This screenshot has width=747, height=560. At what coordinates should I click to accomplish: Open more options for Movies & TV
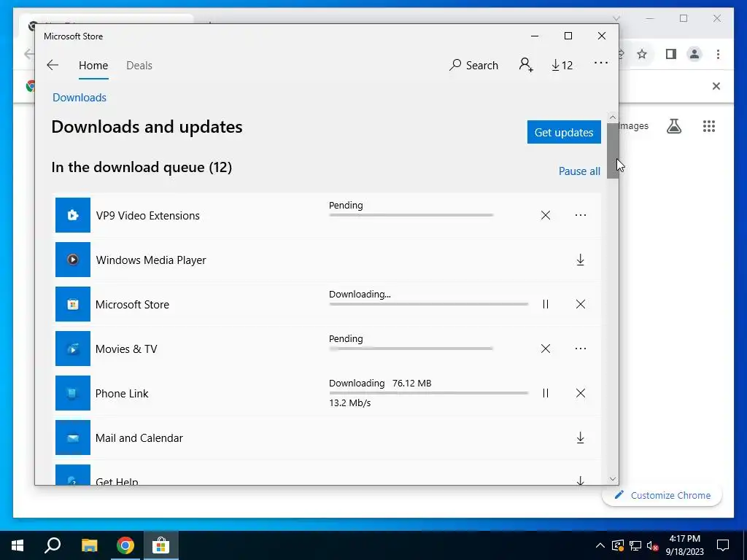(x=580, y=349)
